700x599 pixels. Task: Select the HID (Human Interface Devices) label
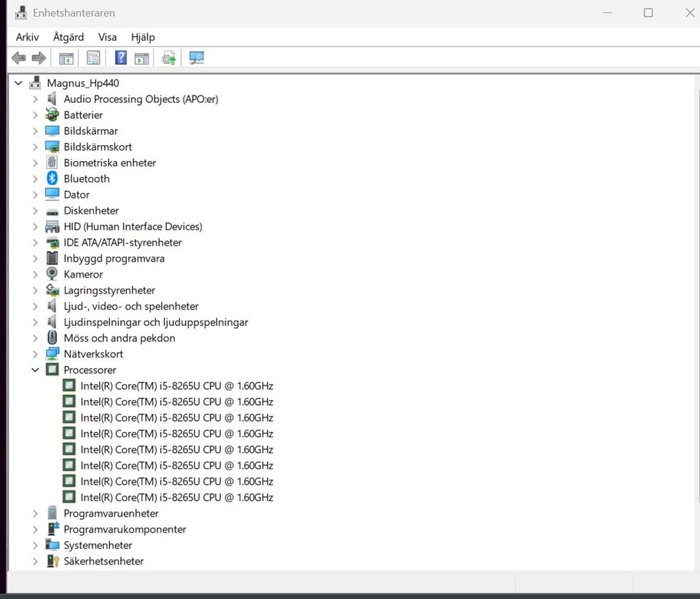tap(133, 227)
